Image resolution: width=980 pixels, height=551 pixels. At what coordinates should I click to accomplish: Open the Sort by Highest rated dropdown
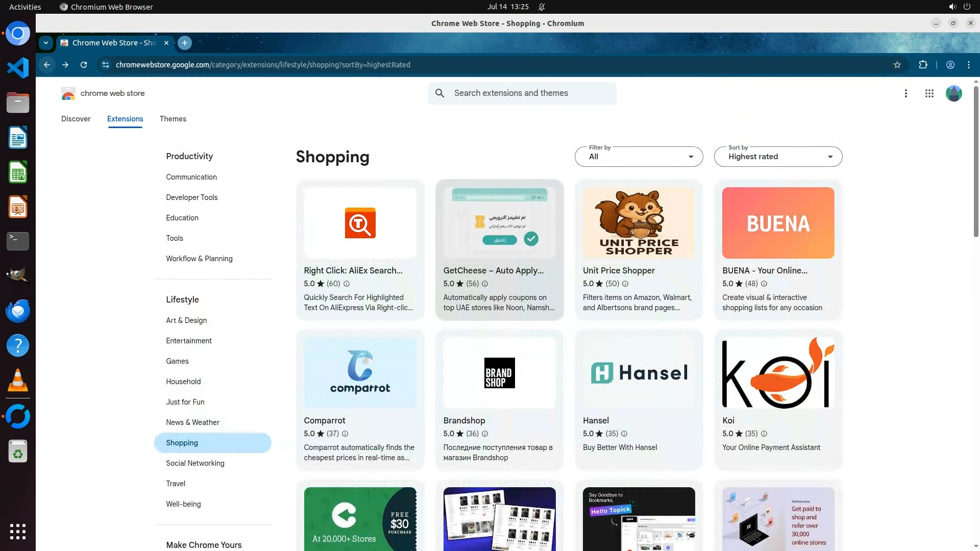click(x=778, y=157)
